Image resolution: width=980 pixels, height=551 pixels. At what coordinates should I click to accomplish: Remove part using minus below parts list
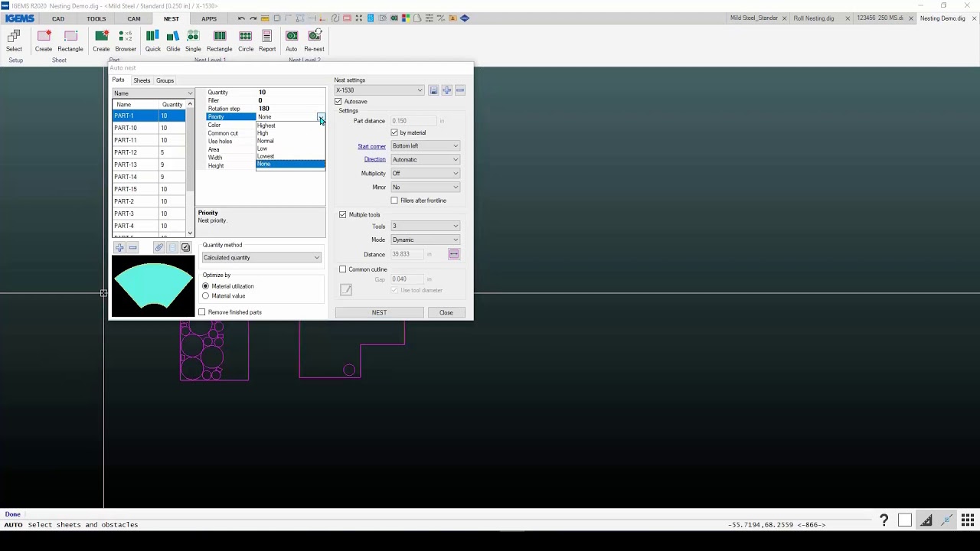(x=132, y=248)
